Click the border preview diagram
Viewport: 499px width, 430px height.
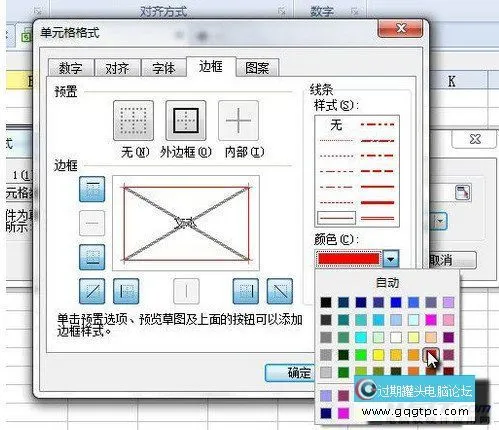tap(186, 223)
